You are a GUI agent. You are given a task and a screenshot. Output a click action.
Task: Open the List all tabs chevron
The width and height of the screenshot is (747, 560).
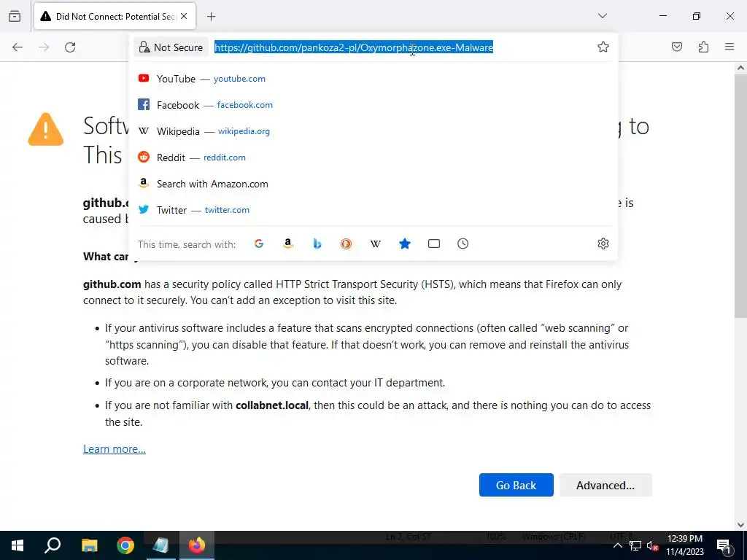(602, 16)
